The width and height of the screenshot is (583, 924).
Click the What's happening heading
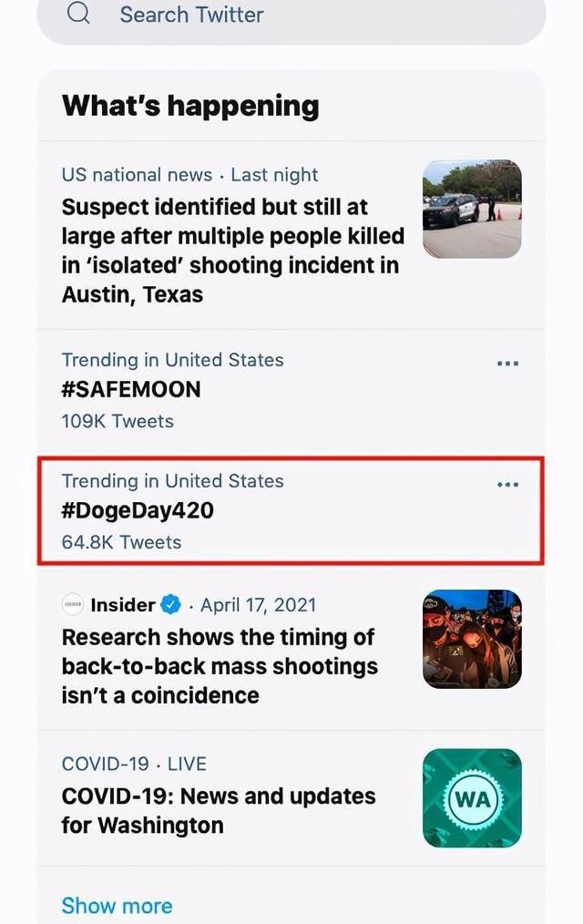[x=190, y=106]
